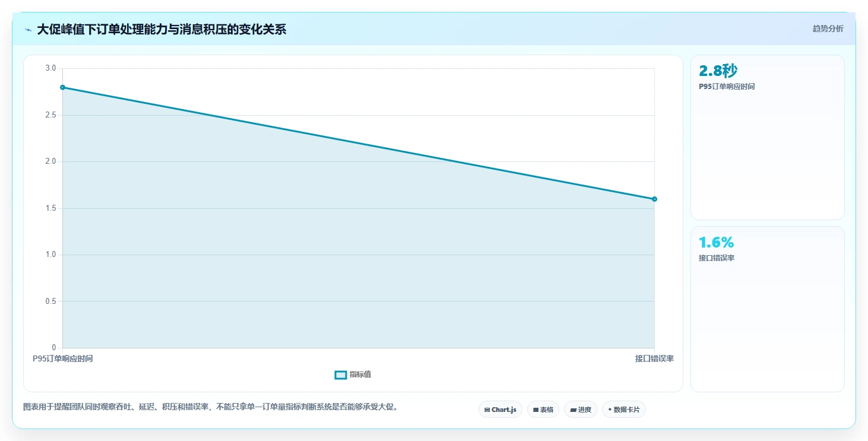Click the 趋势分析 label in the header

pos(828,28)
